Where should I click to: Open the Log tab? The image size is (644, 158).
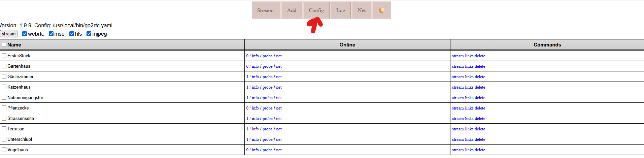[x=341, y=10]
